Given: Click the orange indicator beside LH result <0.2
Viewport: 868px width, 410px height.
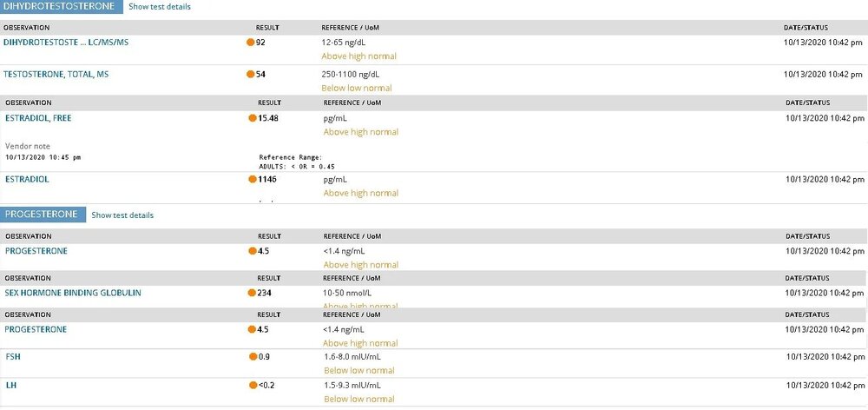Looking at the screenshot, I should [x=253, y=385].
